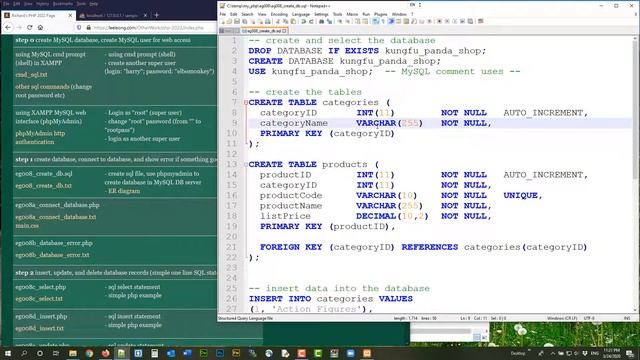The height and width of the screenshot is (360, 640).
Task: Open the eg008d_insert.php link
Action: click(x=41, y=316)
